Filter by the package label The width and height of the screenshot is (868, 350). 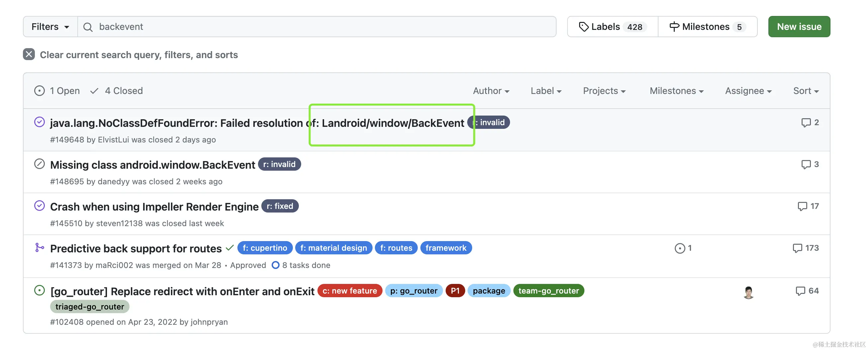tap(489, 290)
